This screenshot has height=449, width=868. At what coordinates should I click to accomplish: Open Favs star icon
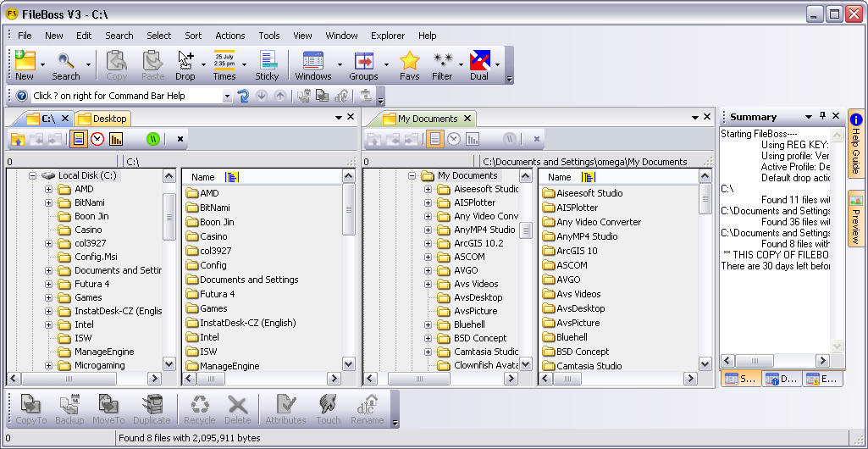point(410,60)
